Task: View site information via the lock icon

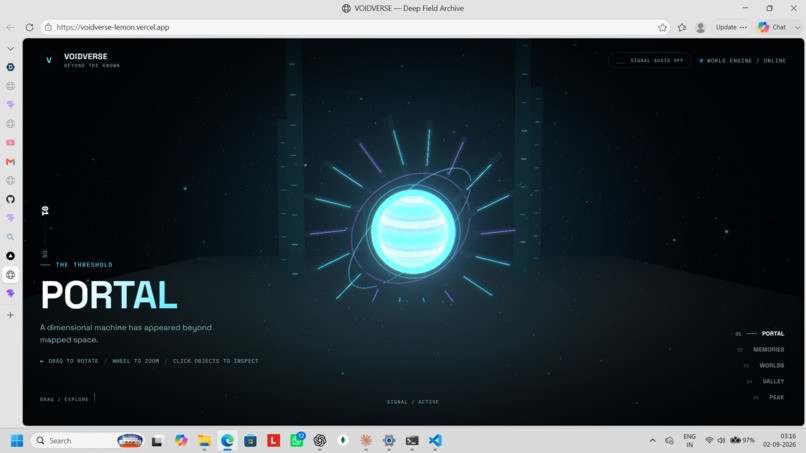Action: (x=48, y=27)
